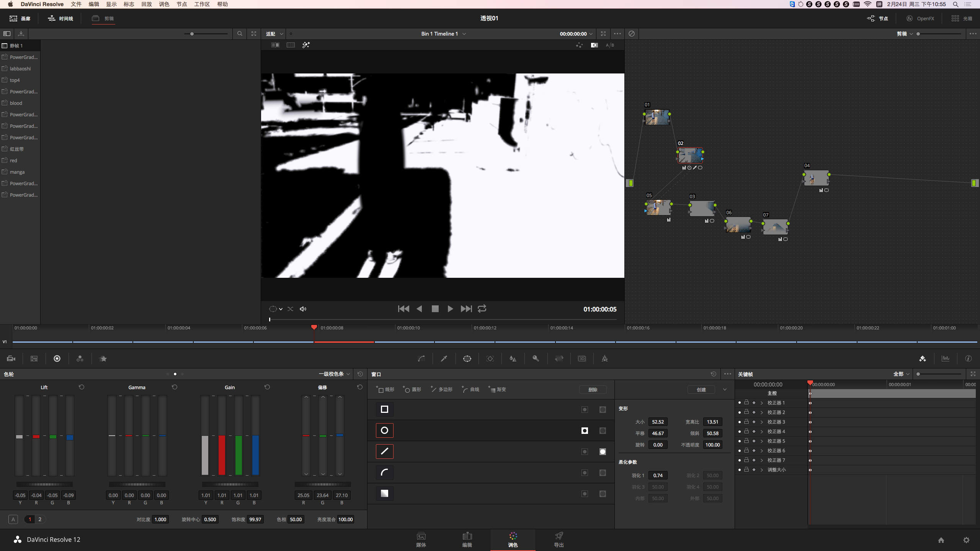Switch to the 导出 page tab
The image size is (980, 551).
point(559,540)
